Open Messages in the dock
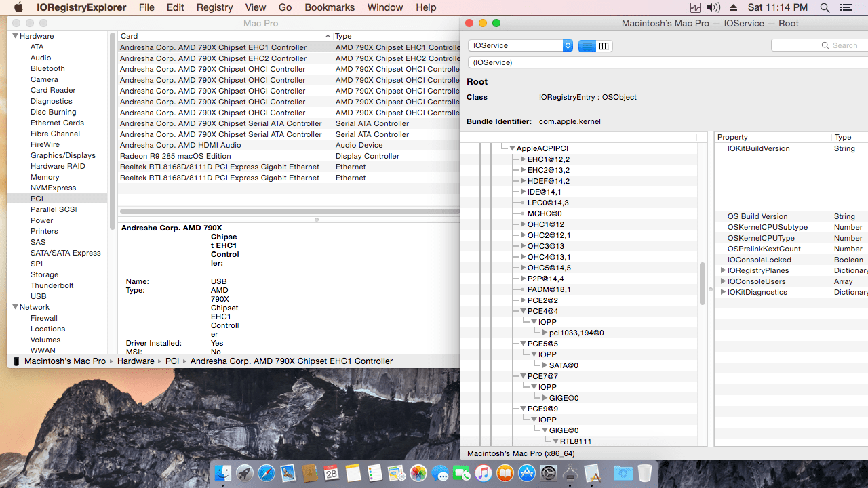Screen dimensions: 868x488 440,473
